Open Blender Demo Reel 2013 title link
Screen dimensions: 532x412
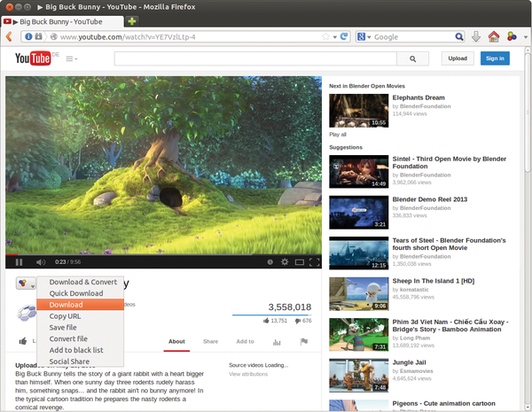point(430,199)
